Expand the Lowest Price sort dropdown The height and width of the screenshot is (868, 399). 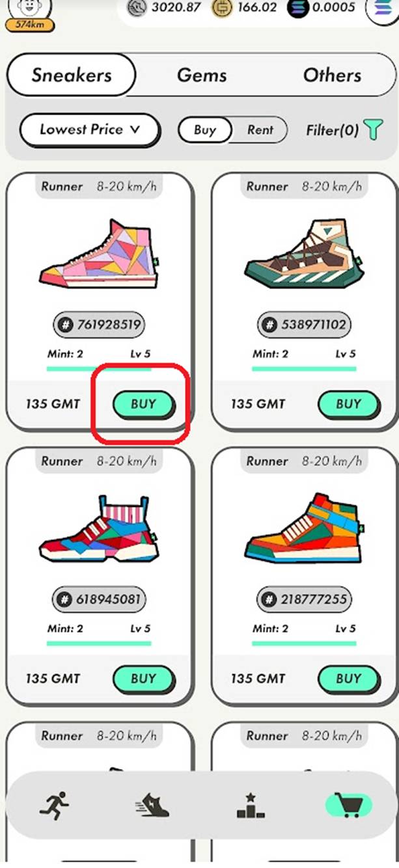point(89,129)
